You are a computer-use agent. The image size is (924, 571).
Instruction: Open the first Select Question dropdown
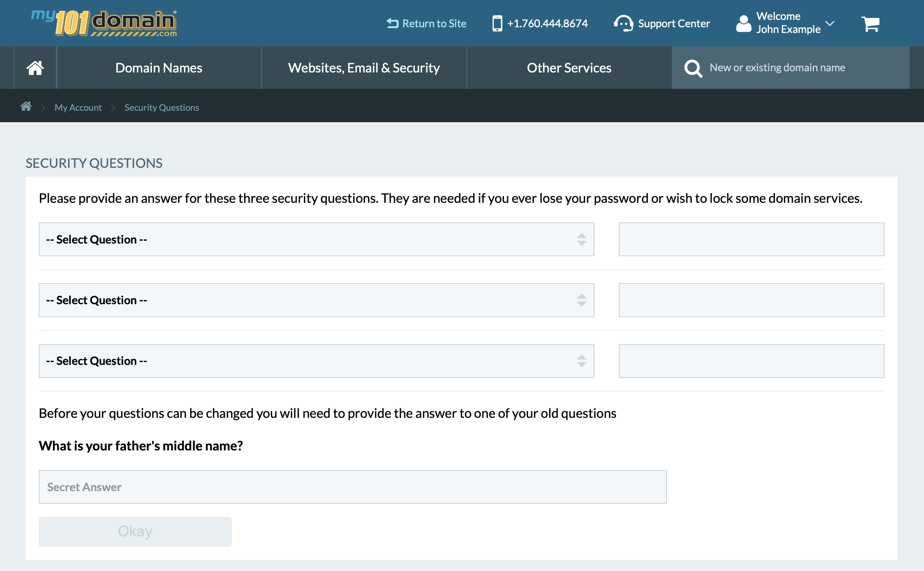point(316,239)
